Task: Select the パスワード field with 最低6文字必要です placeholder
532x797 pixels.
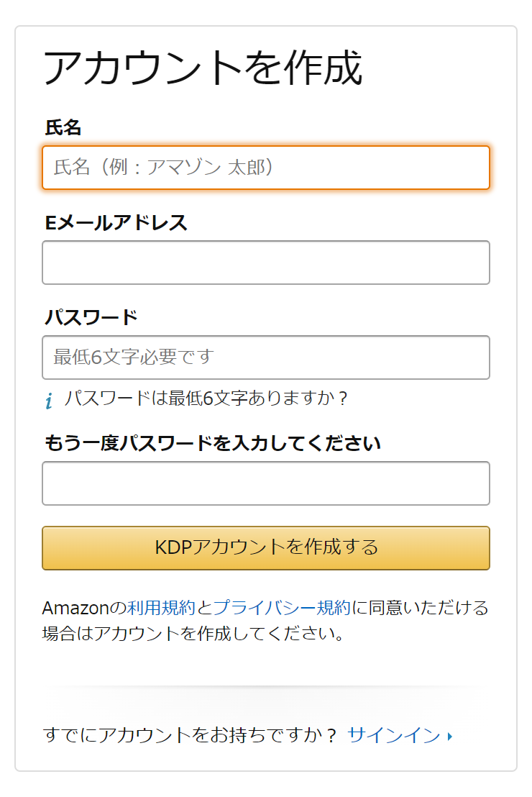Action: 266,357
